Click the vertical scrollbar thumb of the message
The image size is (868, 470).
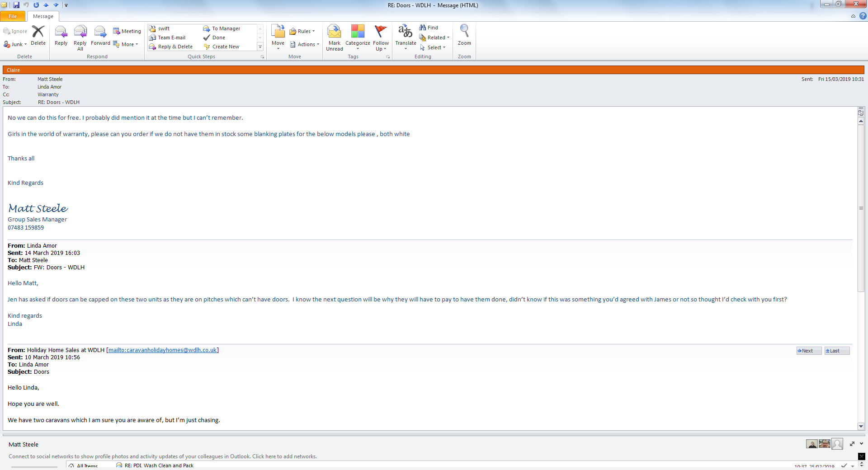861,208
